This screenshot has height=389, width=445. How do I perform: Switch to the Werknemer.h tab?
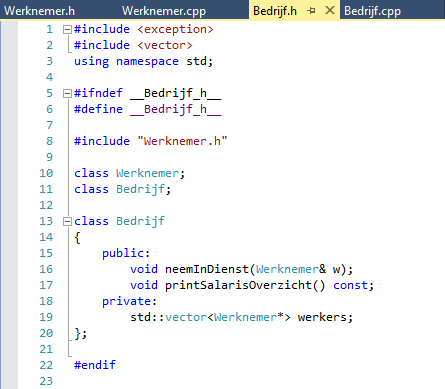[39, 11]
